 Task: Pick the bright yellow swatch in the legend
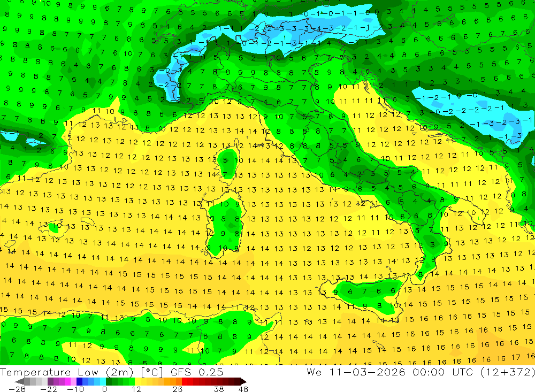pyautogui.click(x=138, y=381)
